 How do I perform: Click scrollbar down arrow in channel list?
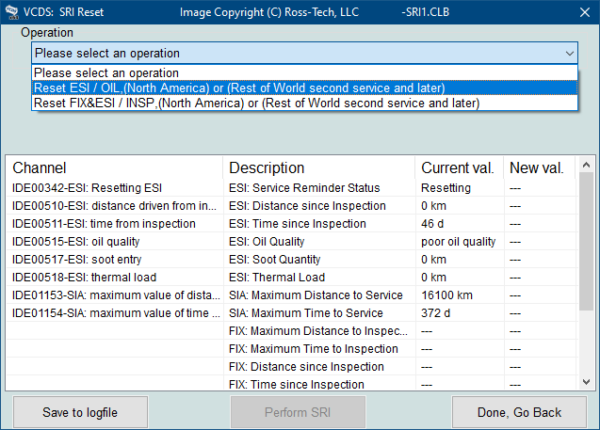pos(584,381)
